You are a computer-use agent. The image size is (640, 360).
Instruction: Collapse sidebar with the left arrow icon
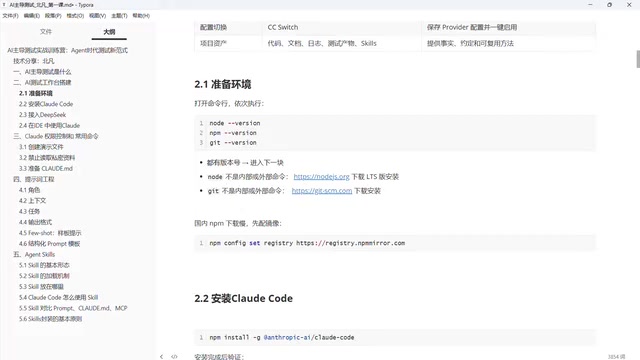pos(161,356)
